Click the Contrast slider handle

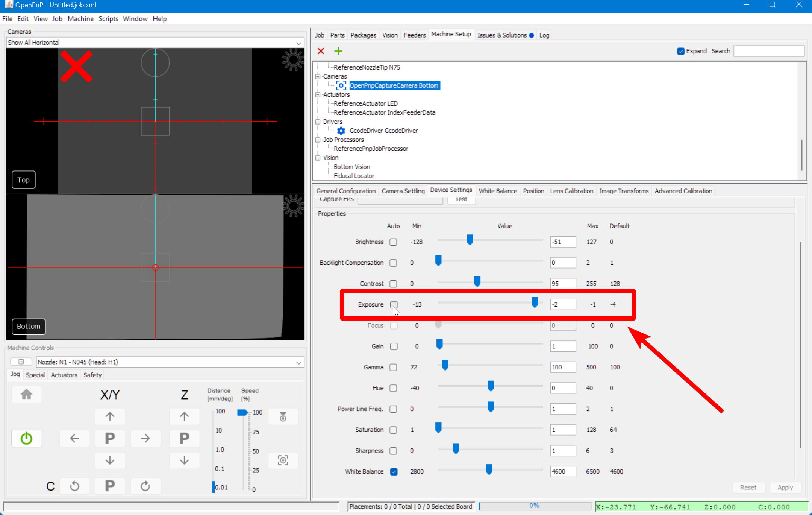(x=477, y=281)
